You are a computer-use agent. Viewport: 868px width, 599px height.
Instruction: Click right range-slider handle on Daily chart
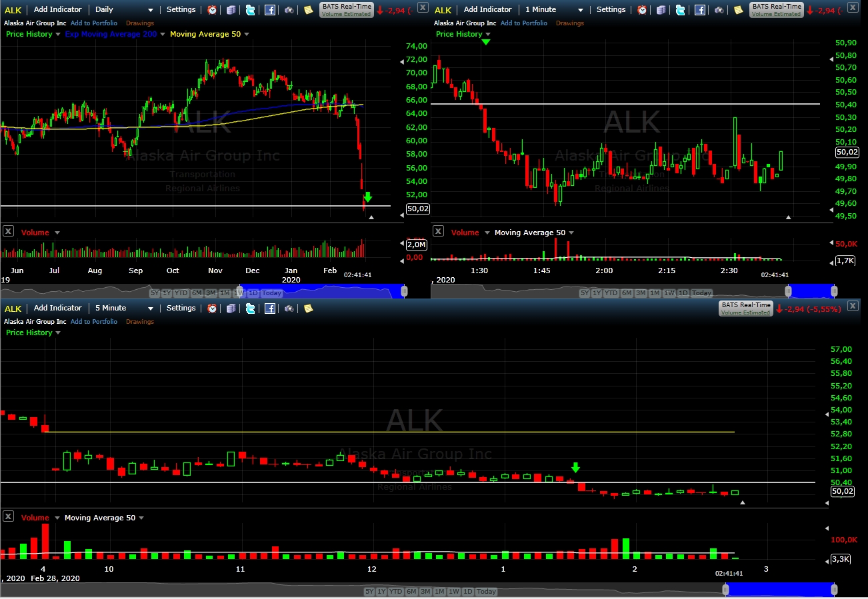click(x=404, y=291)
